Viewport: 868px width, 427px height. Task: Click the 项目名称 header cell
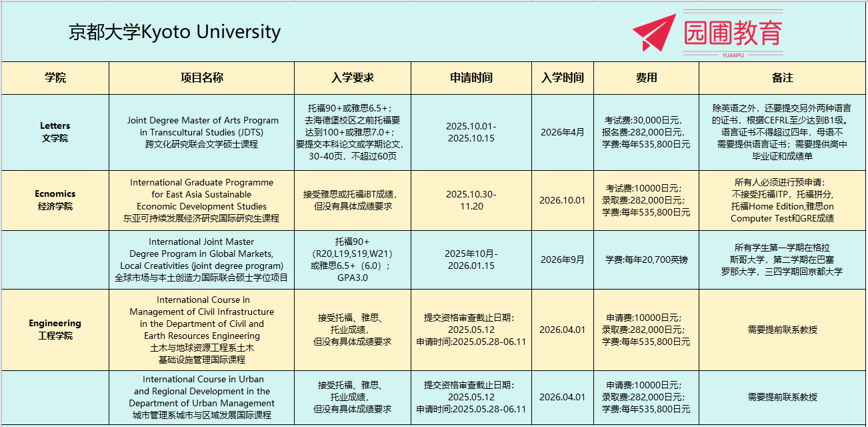[x=201, y=78]
